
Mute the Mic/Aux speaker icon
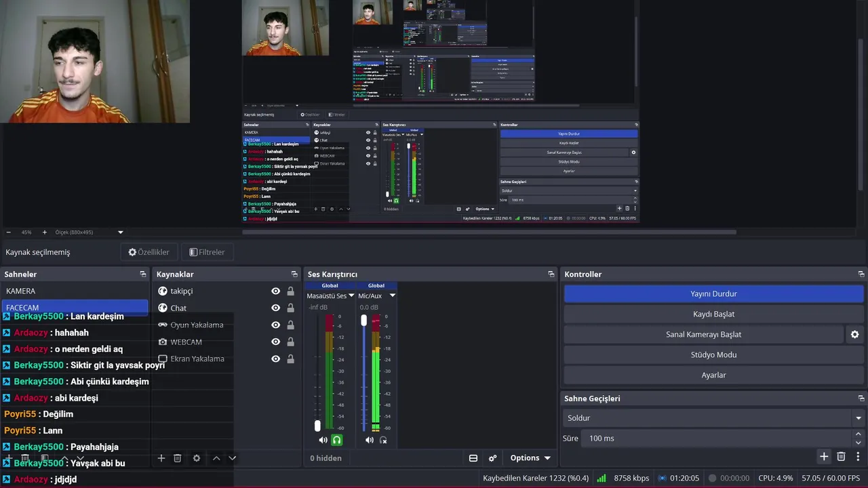[370, 440]
